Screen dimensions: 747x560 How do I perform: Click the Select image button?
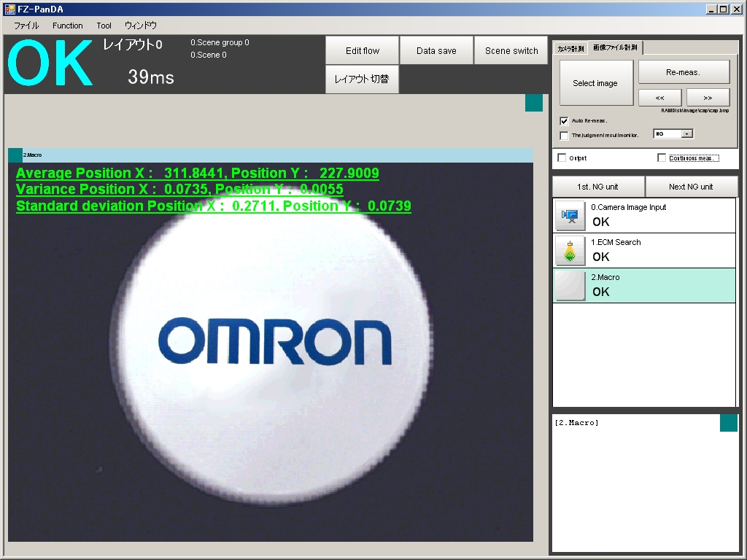597,83
